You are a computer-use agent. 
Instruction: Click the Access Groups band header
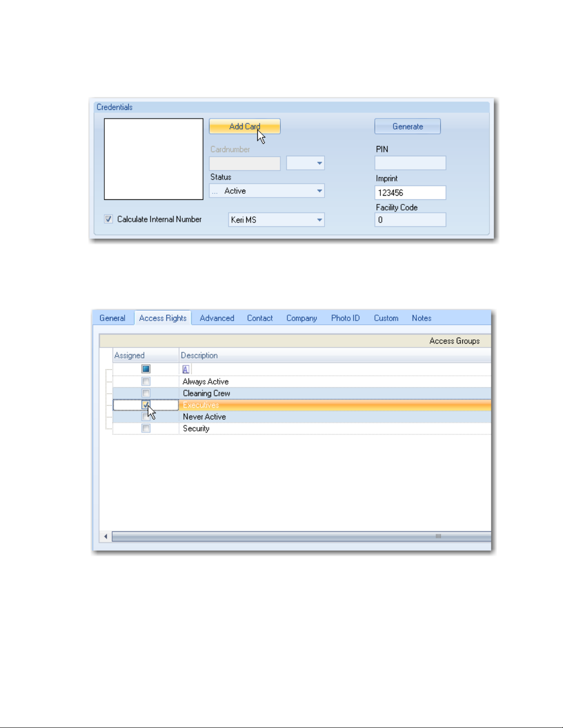tap(295, 341)
